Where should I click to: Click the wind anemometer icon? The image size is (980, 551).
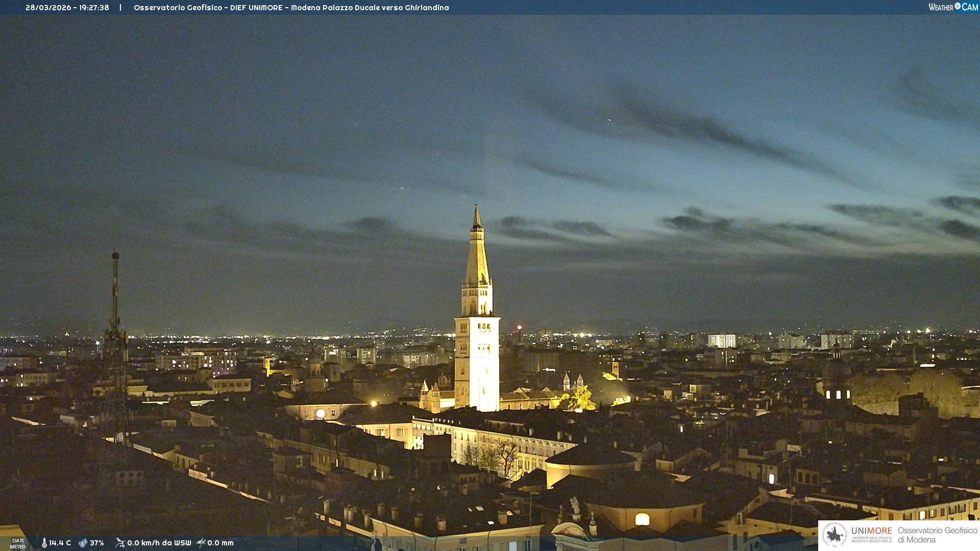point(120,543)
